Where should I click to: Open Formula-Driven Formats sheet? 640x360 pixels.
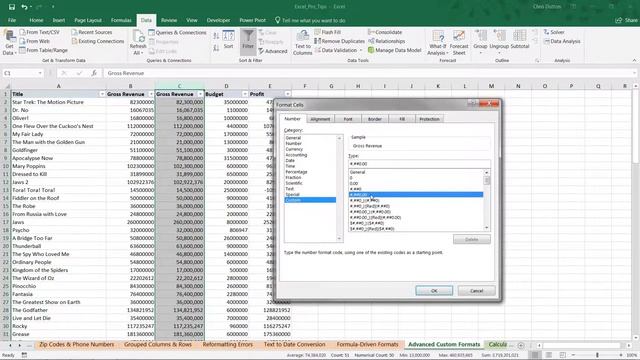pyautogui.click(x=367, y=344)
